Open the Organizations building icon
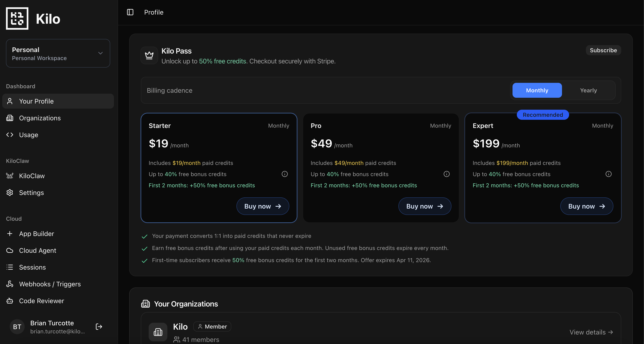644x344 pixels. (10, 118)
